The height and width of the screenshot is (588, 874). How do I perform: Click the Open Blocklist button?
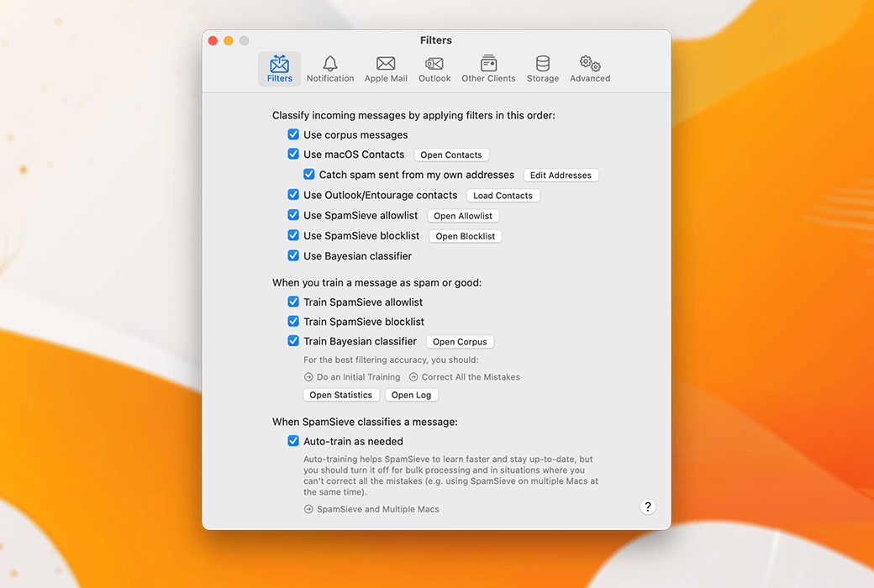pos(466,236)
